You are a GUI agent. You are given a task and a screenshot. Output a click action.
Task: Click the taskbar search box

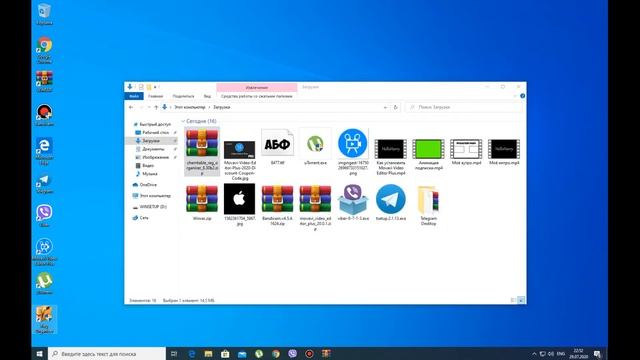coord(107,354)
